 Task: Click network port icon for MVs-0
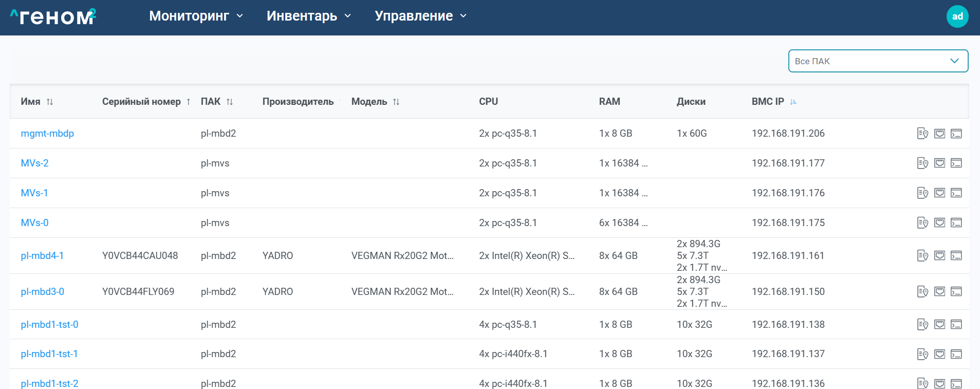(939, 223)
